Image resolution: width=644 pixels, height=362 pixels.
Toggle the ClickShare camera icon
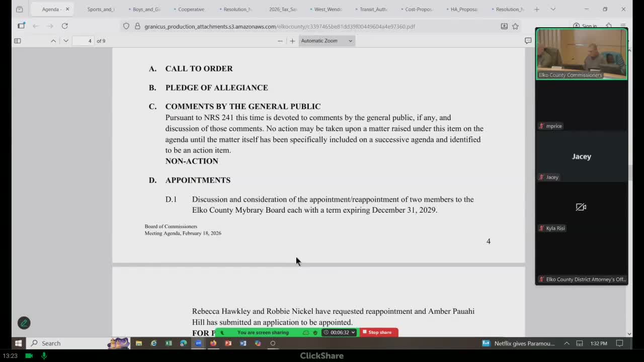[x=29, y=355]
